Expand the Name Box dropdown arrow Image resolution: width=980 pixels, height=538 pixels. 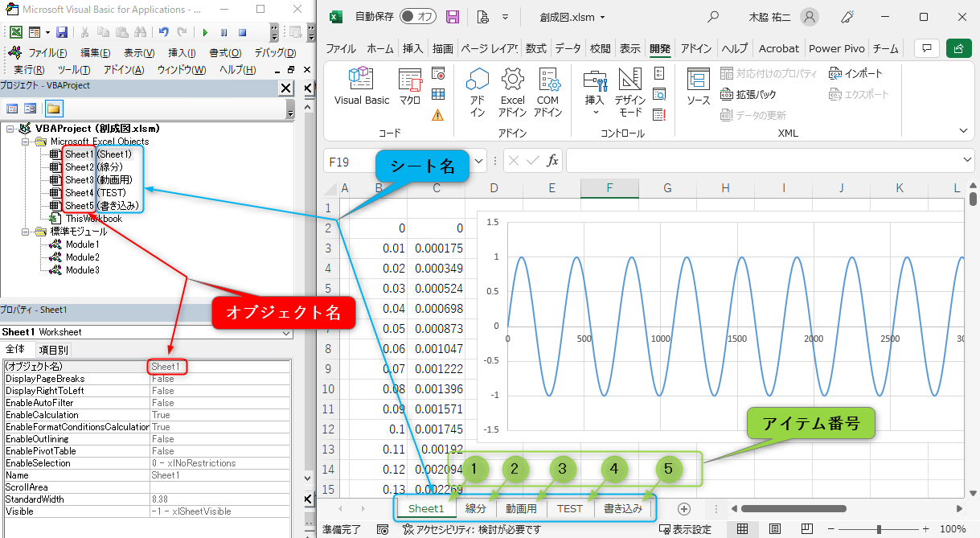pos(479,161)
